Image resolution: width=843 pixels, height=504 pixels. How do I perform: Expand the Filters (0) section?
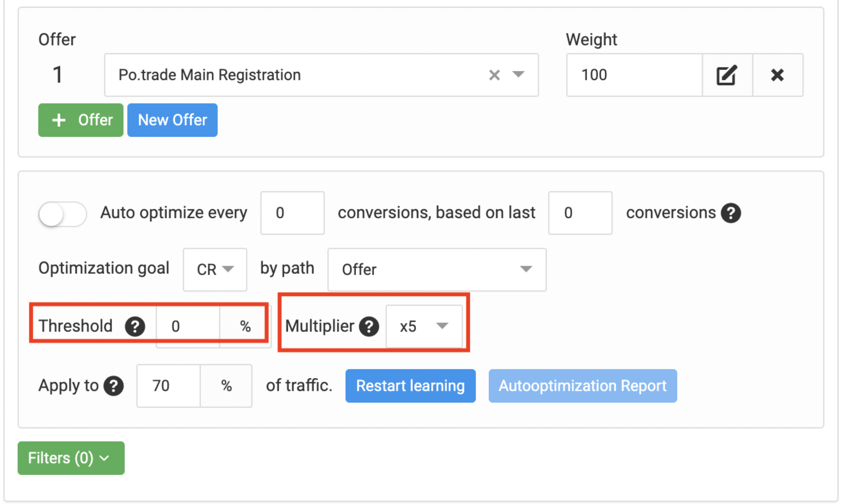pos(71,458)
